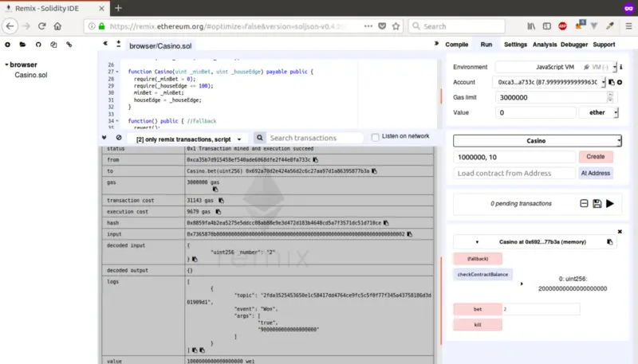The height and width of the screenshot is (364, 638).
Task: Copy the 'from' address value
Action: (315, 159)
